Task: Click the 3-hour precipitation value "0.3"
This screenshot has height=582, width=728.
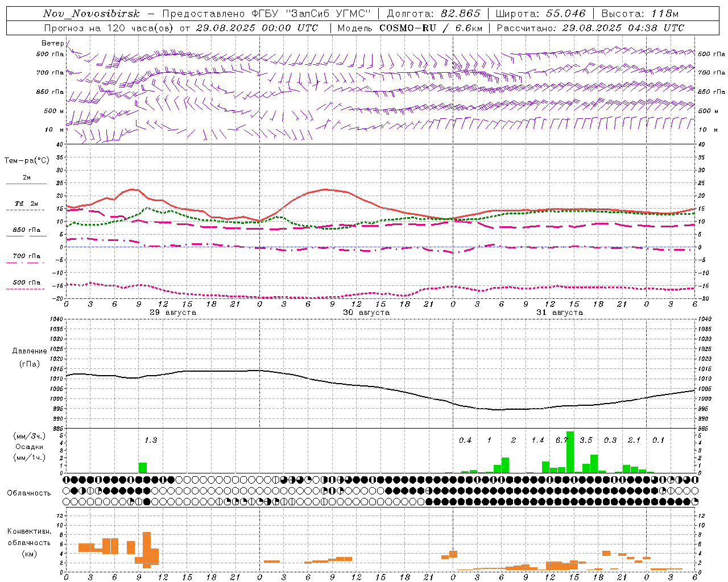Action: coord(610,440)
